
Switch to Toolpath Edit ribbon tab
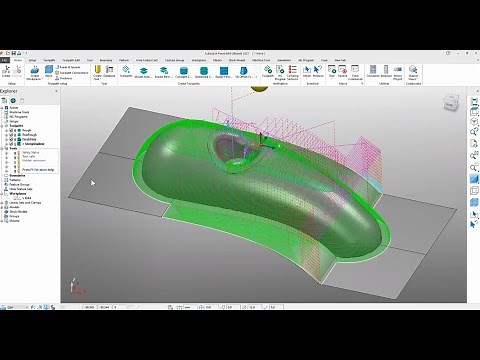71,60
